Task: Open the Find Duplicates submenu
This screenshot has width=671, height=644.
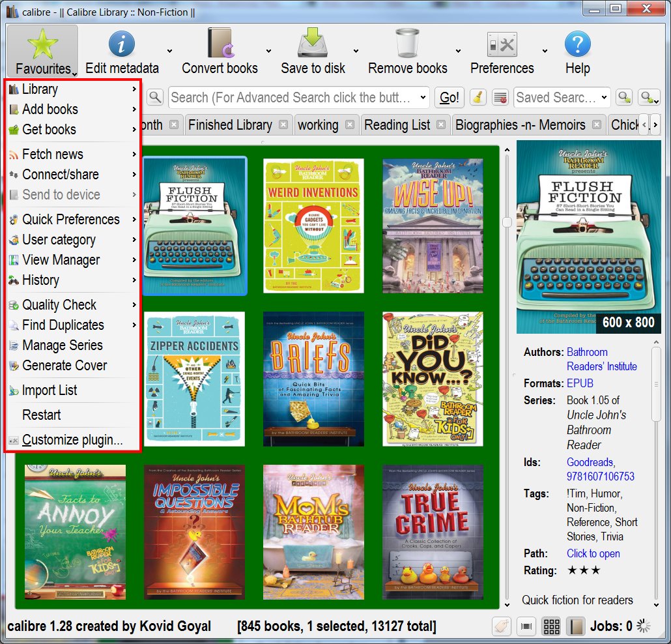Action: 73,325
